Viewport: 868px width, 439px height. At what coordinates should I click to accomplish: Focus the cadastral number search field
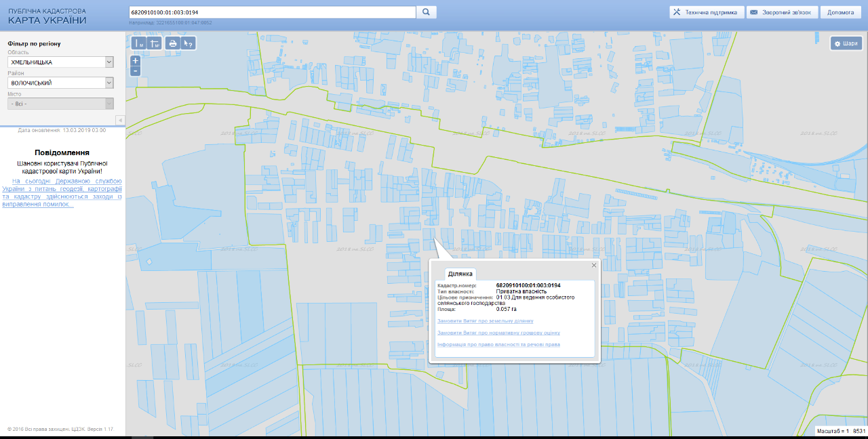pyautogui.click(x=272, y=12)
